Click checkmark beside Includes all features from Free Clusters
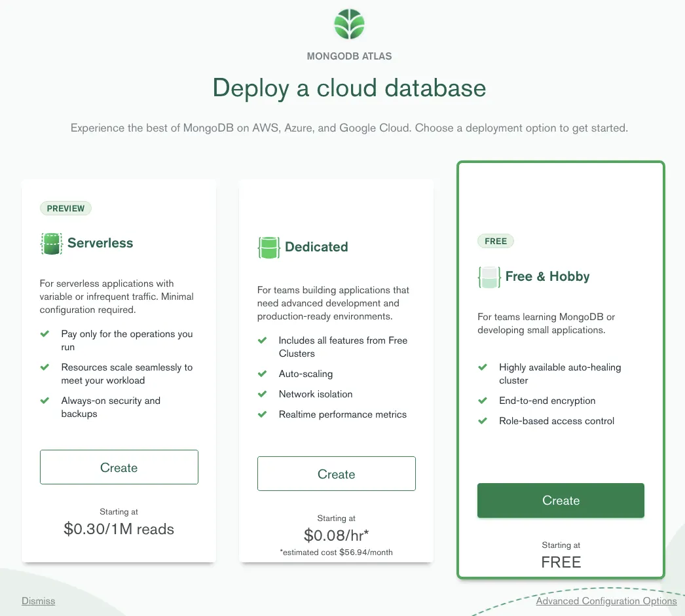 pos(262,340)
